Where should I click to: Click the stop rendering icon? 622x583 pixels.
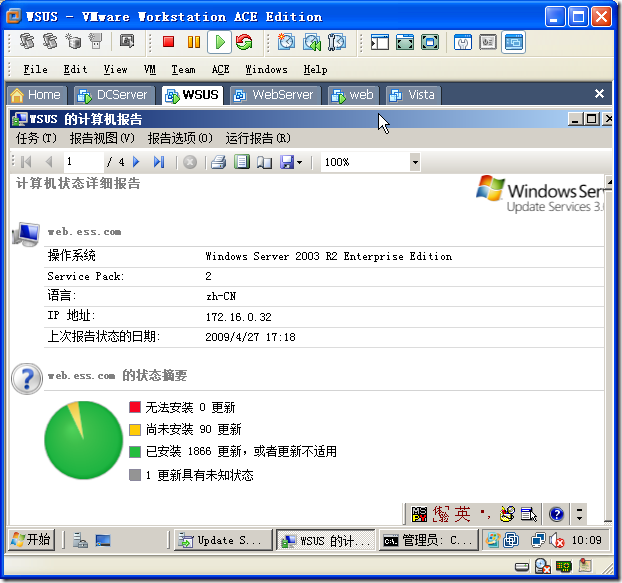[190, 162]
